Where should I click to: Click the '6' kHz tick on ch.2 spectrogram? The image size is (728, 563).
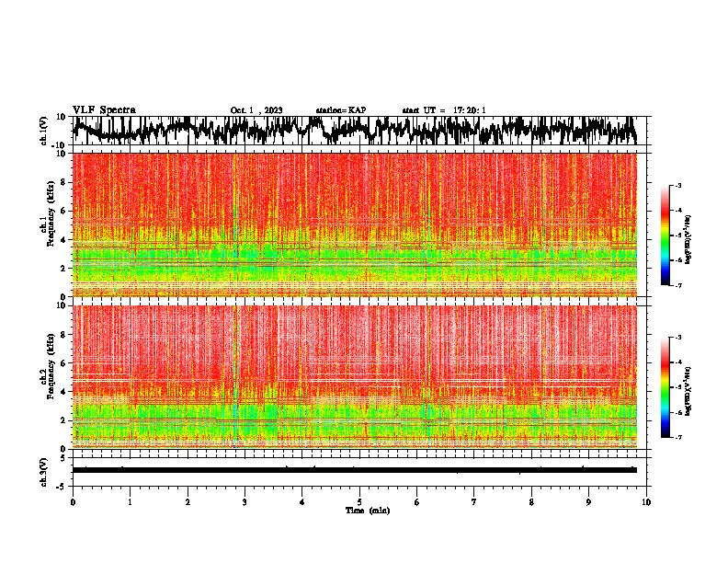(x=64, y=363)
